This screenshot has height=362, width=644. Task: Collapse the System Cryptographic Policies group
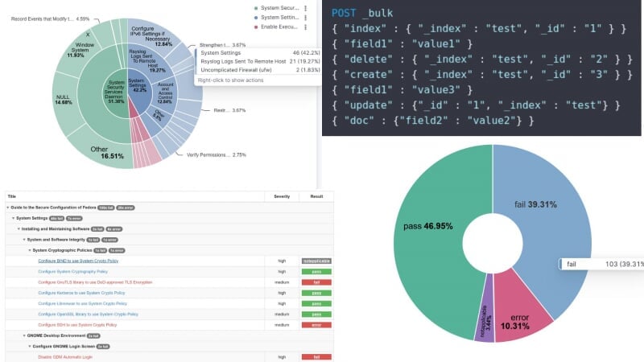pos(28,250)
